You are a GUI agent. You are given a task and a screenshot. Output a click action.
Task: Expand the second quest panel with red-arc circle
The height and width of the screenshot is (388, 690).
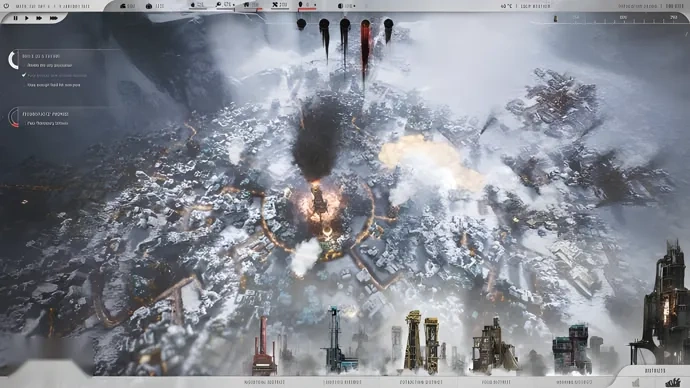tap(14, 117)
